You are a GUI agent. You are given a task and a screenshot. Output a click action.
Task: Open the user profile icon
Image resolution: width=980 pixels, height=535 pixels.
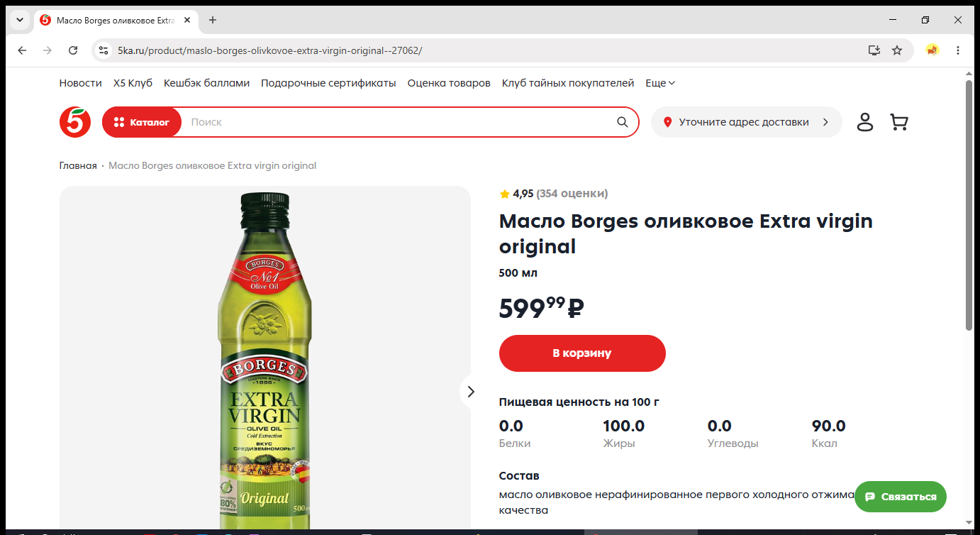865,122
